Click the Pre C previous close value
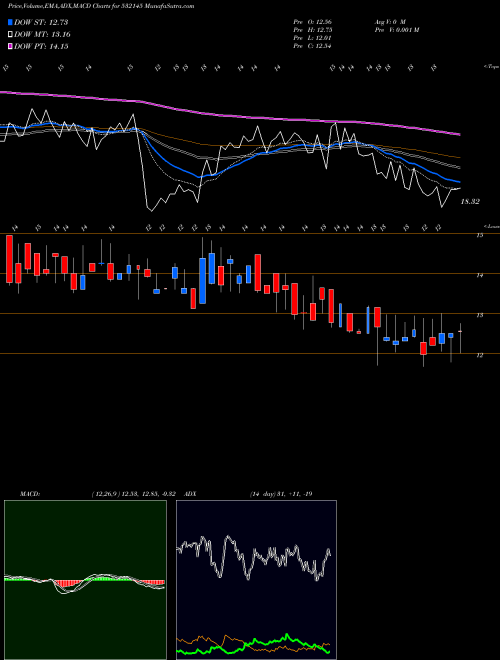The image size is (500, 660). point(312,46)
